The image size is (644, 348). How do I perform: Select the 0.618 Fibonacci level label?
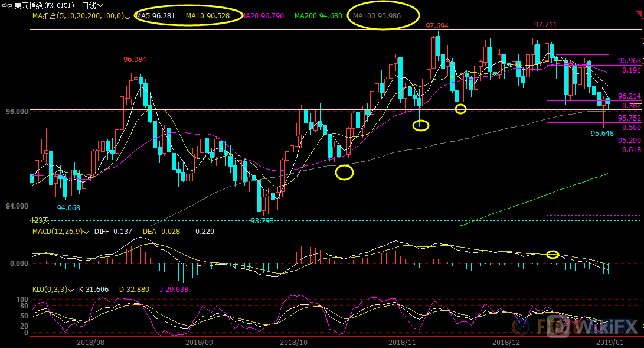tap(631, 151)
